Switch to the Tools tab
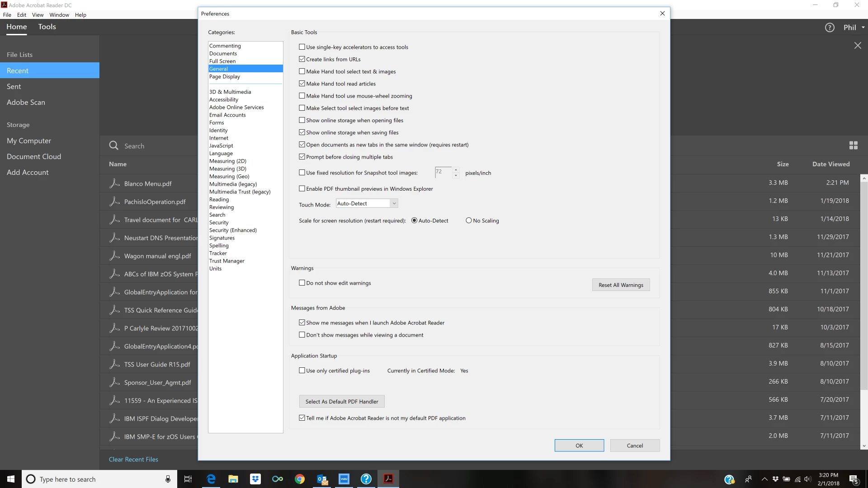The height and width of the screenshot is (488, 868). click(47, 27)
